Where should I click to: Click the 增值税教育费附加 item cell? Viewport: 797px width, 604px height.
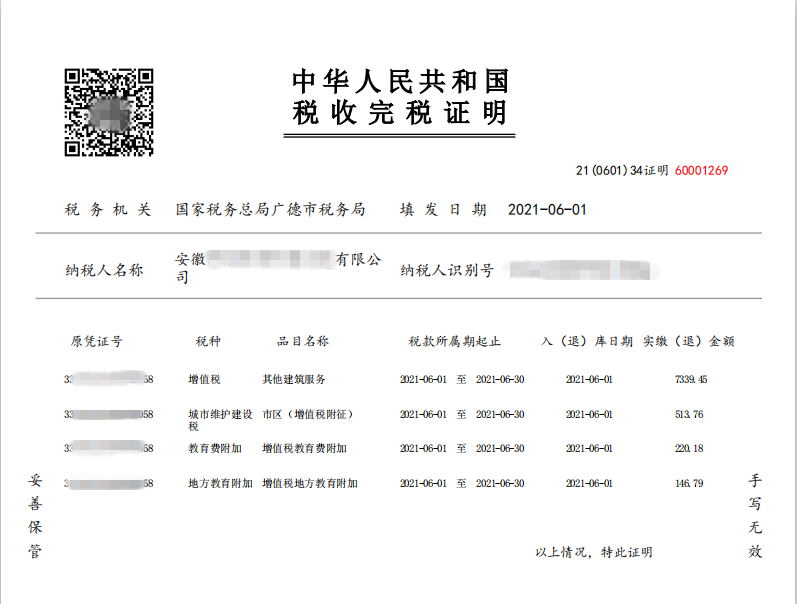(304, 448)
